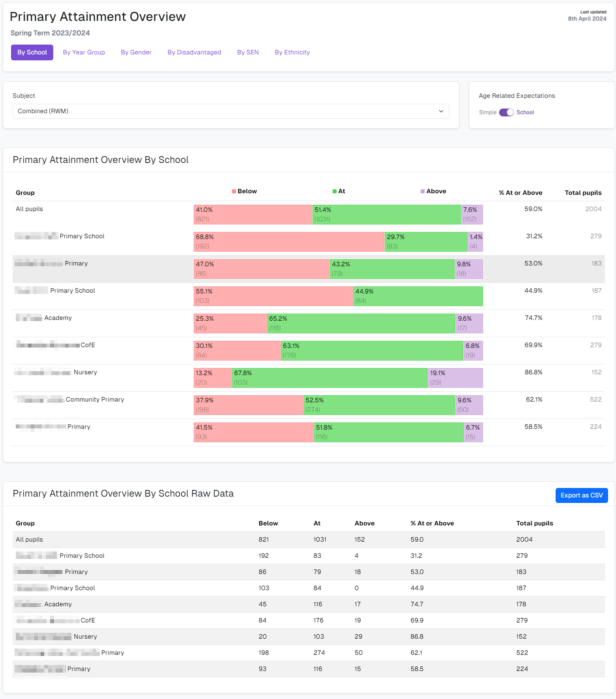Click the % At or Above chart header

[520, 193]
